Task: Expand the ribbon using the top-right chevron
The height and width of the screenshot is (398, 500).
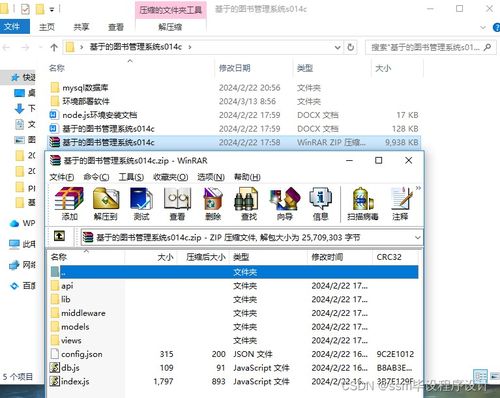Action: (483, 27)
